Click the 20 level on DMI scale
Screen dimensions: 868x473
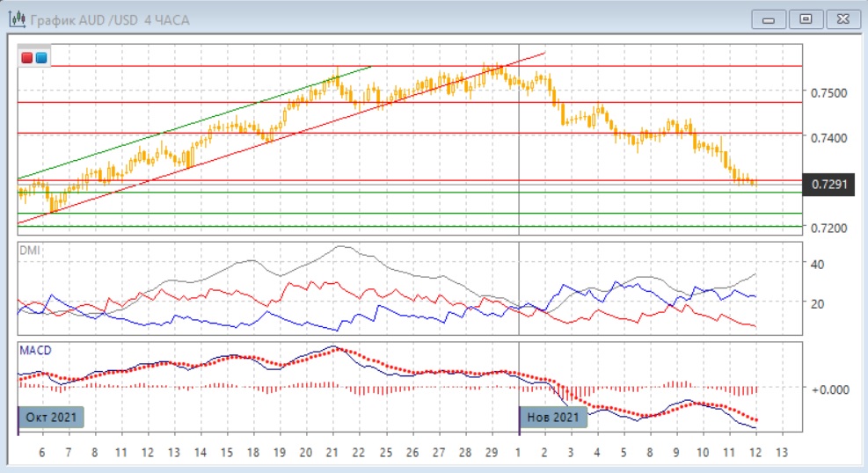coord(816,303)
